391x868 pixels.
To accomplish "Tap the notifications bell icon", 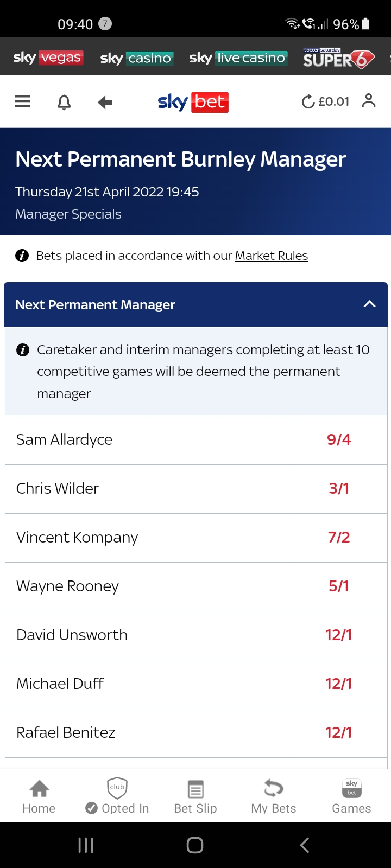I will [64, 102].
